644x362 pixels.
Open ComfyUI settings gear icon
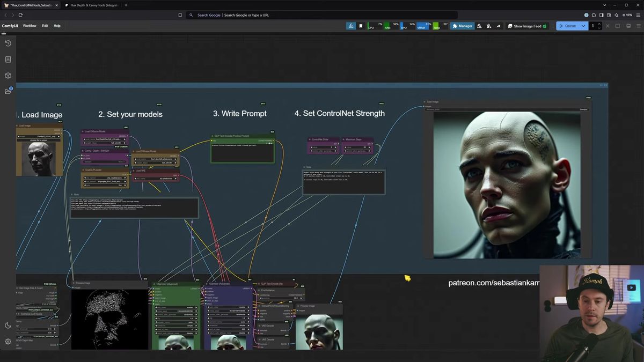tap(8, 341)
